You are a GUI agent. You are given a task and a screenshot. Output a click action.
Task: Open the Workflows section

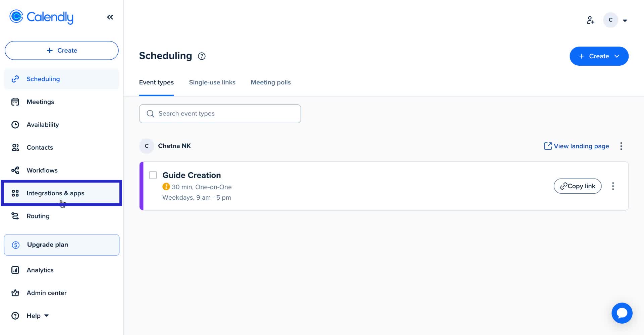pos(15,170)
